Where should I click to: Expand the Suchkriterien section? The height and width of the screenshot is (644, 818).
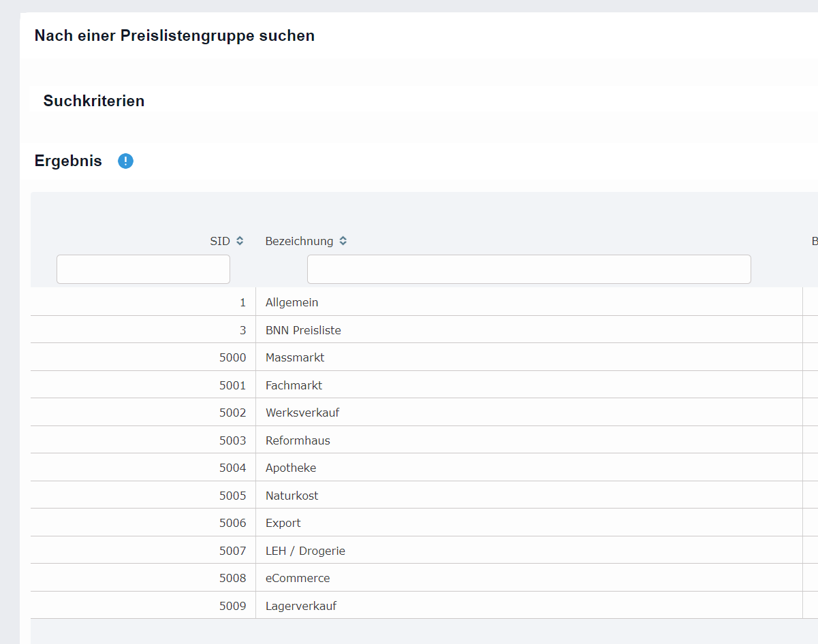point(94,101)
